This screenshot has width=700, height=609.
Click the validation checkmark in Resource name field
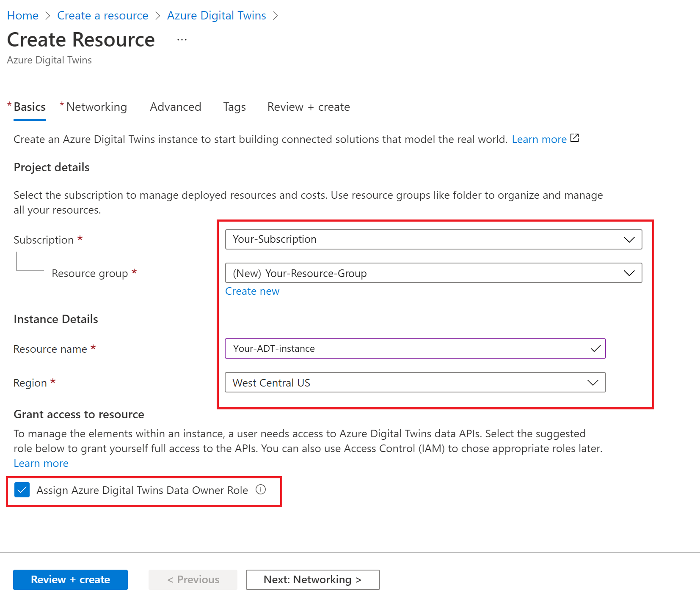click(595, 348)
